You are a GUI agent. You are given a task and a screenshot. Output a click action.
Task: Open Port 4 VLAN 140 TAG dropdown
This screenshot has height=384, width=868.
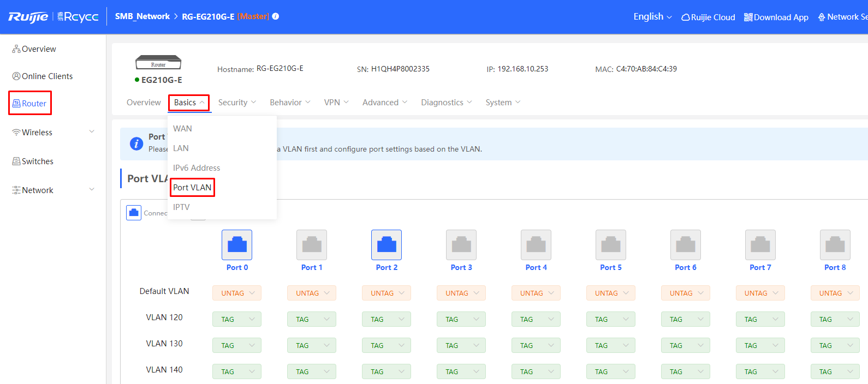536,371
